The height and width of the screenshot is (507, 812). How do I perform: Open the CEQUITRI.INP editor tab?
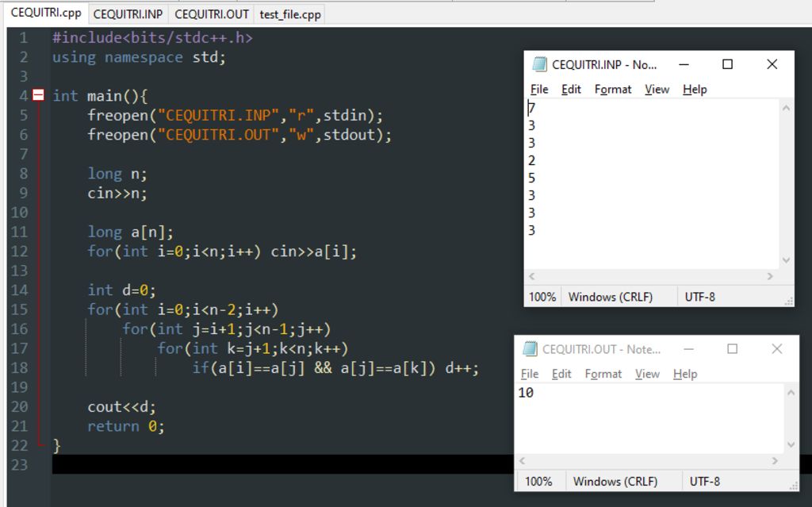click(x=128, y=14)
